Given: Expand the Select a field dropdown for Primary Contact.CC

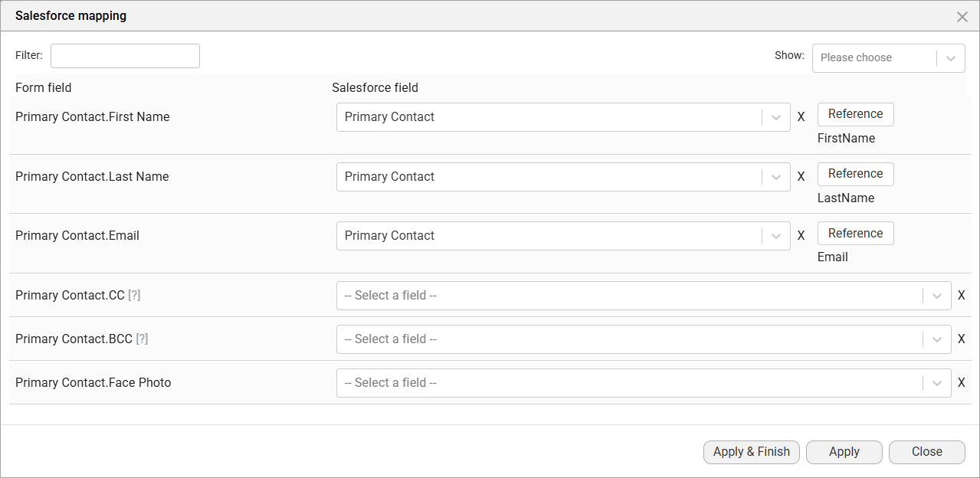Looking at the screenshot, I should tap(936, 295).
